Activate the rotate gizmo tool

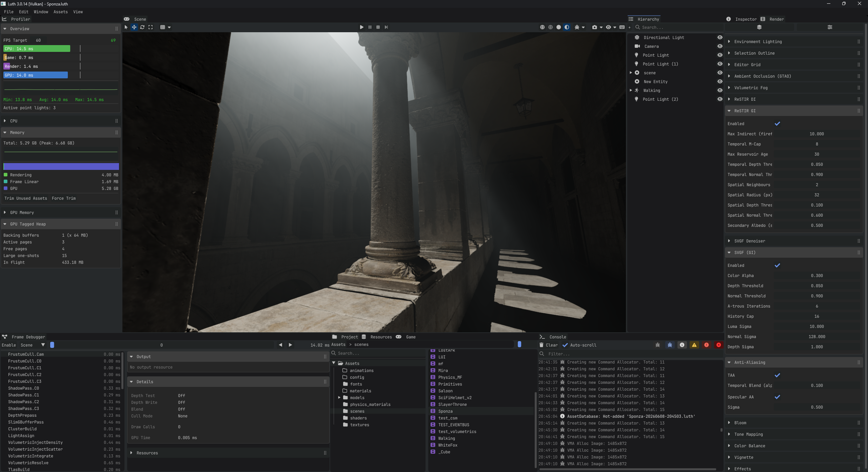click(x=142, y=27)
